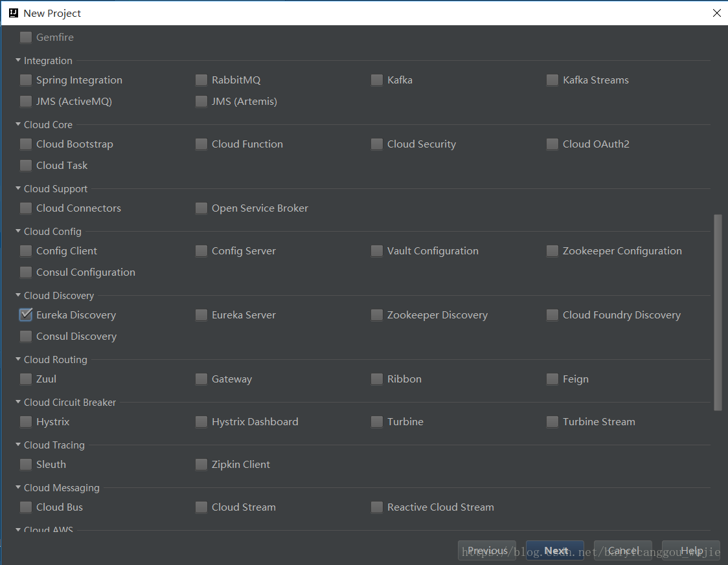728x565 pixels.
Task: Enable the Zuul routing dependency
Action: (x=26, y=379)
